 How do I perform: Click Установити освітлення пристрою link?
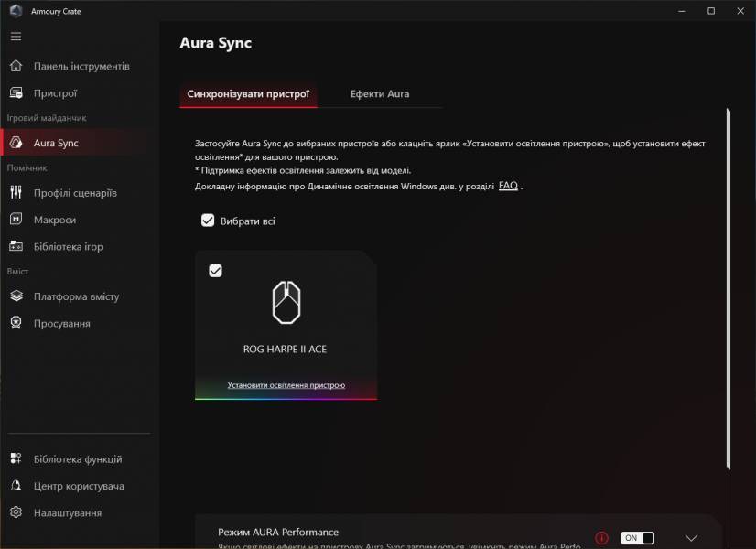coord(286,385)
